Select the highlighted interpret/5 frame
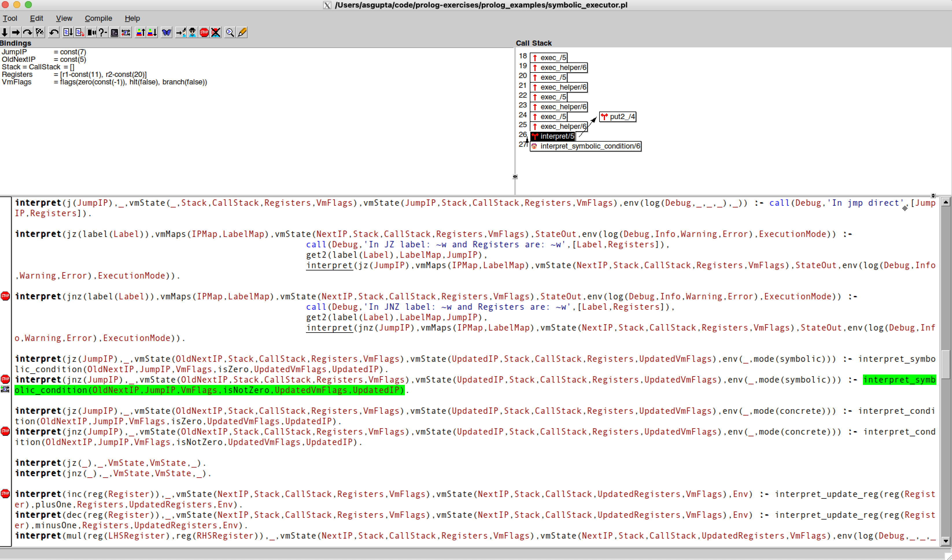952x560 pixels. 553,136
